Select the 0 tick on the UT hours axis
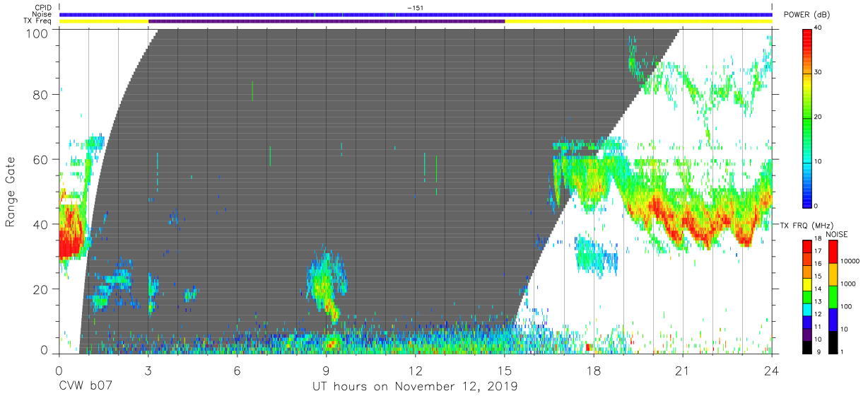 [x=59, y=370]
